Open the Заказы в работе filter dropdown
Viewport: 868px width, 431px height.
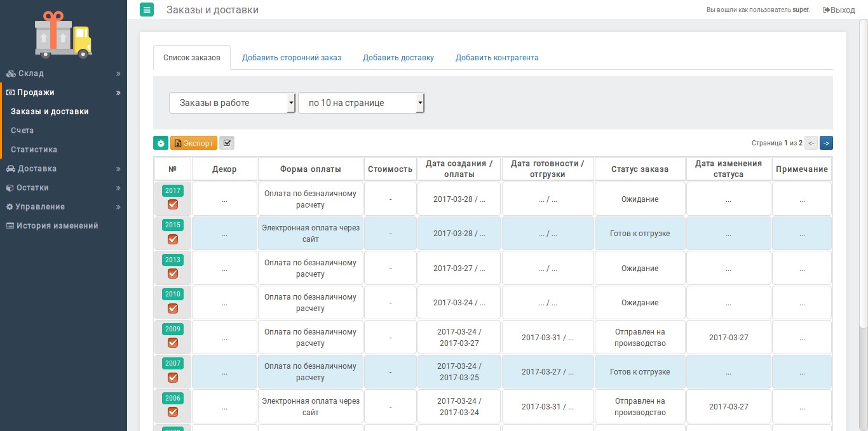[x=233, y=103]
